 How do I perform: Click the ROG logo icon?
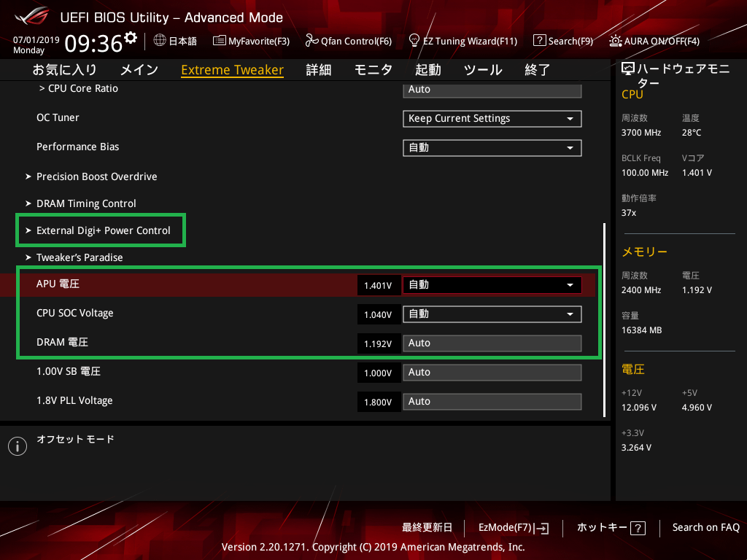[x=32, y=16]
